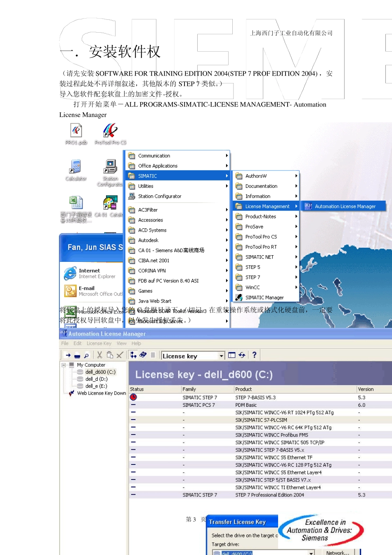
Task: Click the transfer arrow toolbar icon
Action: (x=68, y=355)
